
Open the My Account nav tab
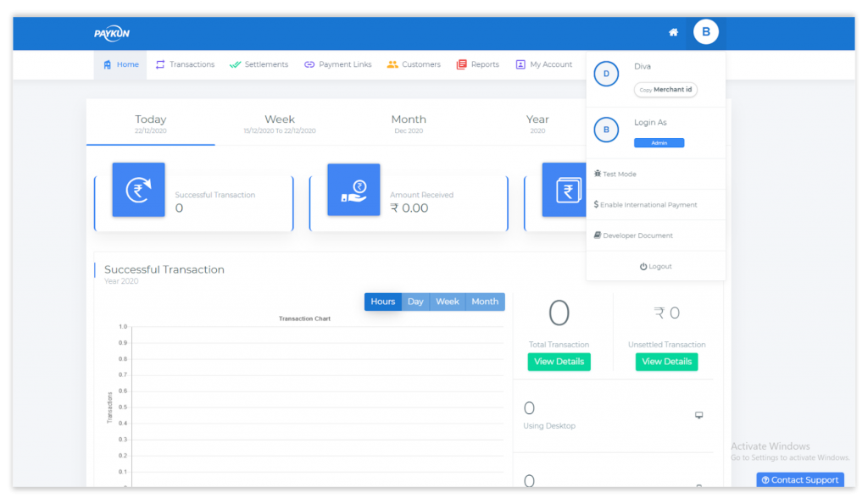point(543,64)
